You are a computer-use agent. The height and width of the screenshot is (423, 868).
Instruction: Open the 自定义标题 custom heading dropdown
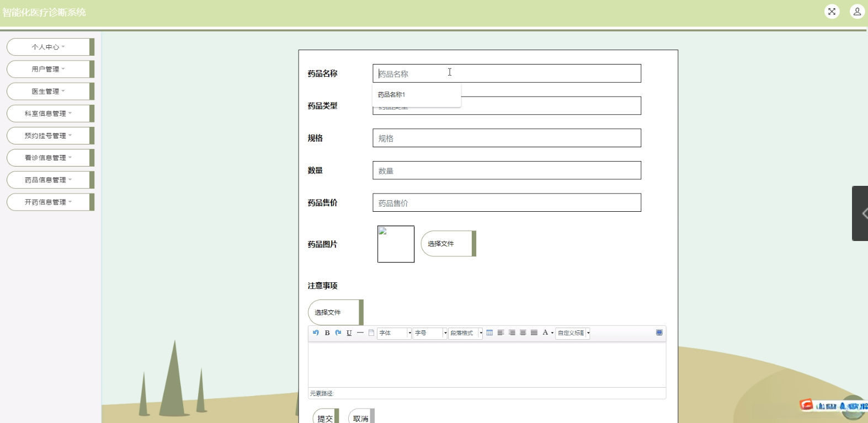point(573,333)
